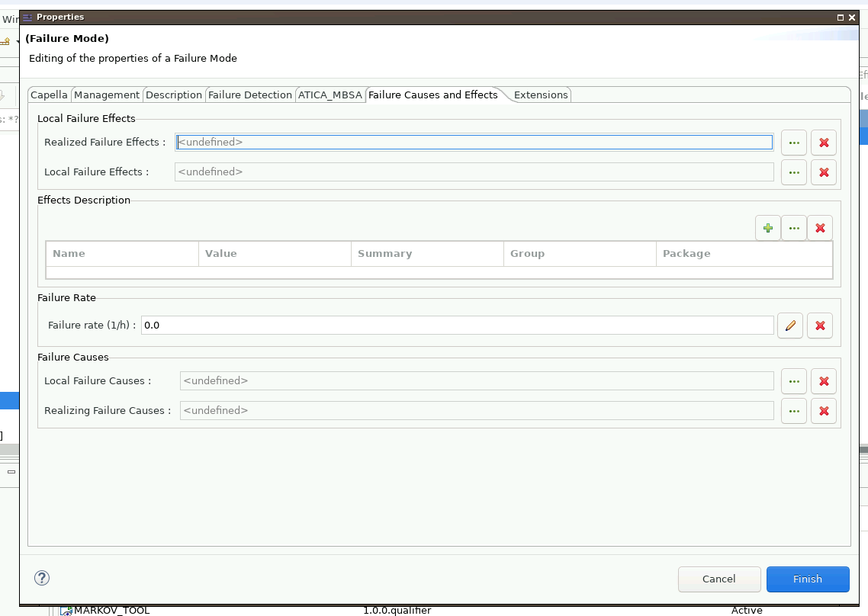Clear the Local Failure Causes value
The image size is (868, 616).
824,381
